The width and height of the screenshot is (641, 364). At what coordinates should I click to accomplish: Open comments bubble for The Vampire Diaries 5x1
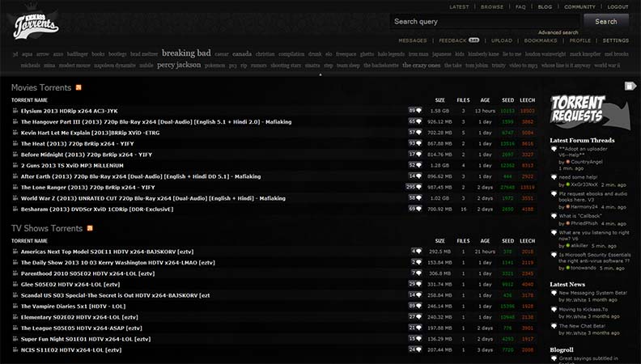[x=415, y=306]
